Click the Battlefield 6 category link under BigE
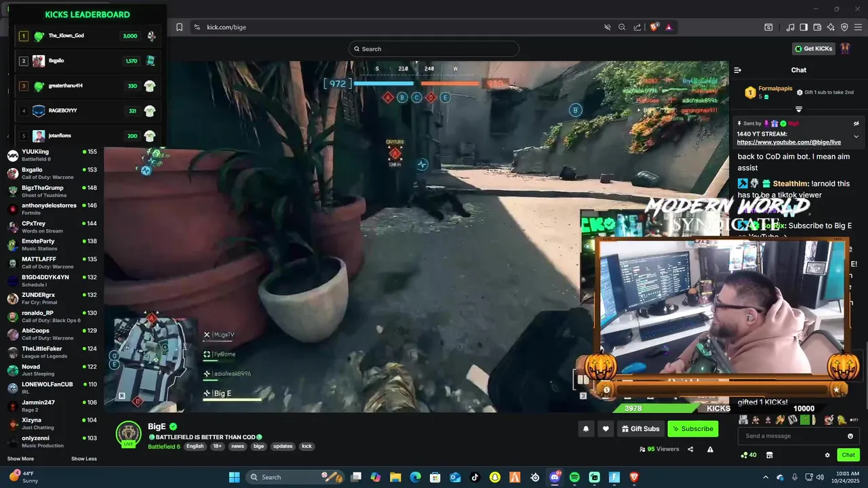The height and width of the screenshot is (488, 868). [164, 447]
